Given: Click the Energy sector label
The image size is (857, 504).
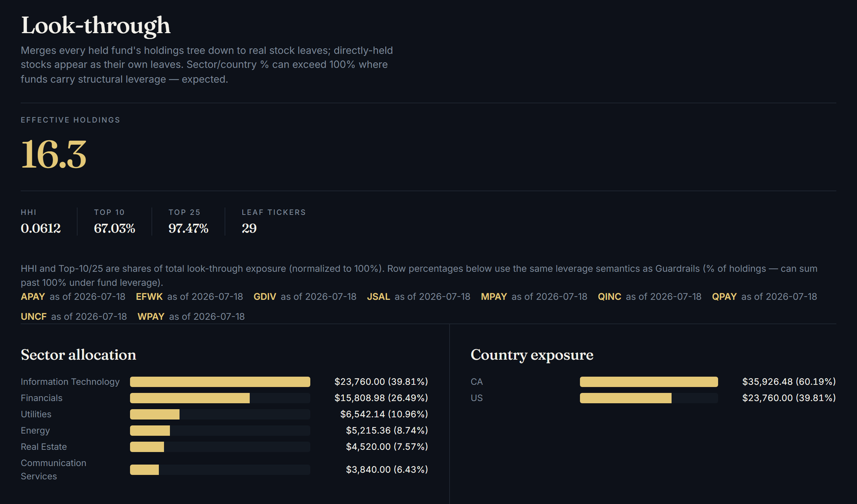Looking at the screenshot, I should click(x=35, y=431).
